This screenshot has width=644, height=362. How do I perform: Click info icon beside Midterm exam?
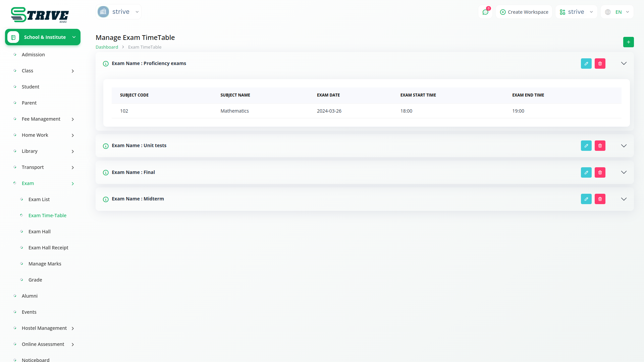[x=106, y=199]
